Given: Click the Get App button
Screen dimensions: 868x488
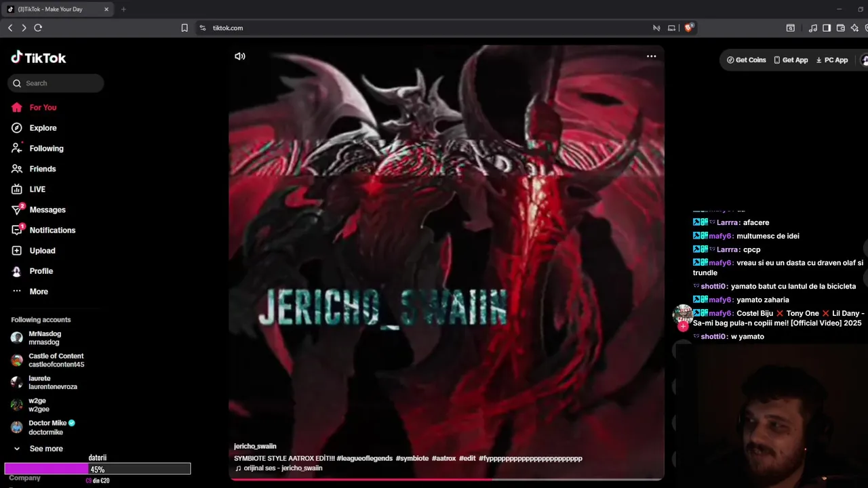Looking at the screenshot, I should [x=791, y=60].
